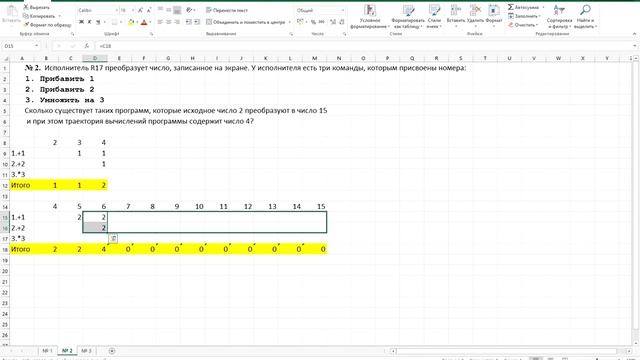Increase the indent
The width and height of the screenshot is (640, 360).
click(x=197, y=22)
